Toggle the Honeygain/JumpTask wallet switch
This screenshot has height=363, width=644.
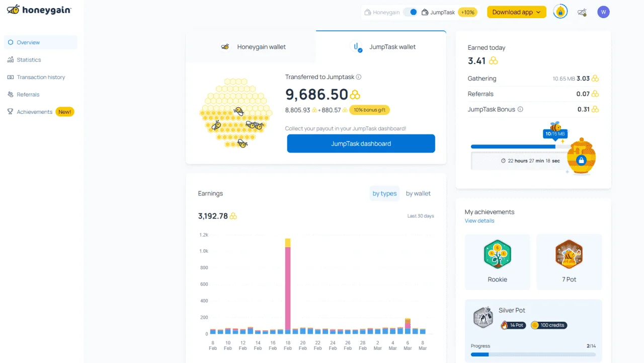[411, 12]
